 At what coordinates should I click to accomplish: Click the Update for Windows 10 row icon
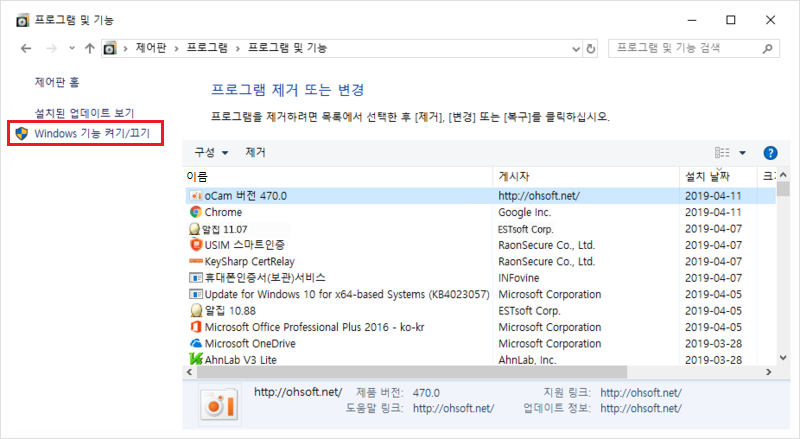[196, 294]
